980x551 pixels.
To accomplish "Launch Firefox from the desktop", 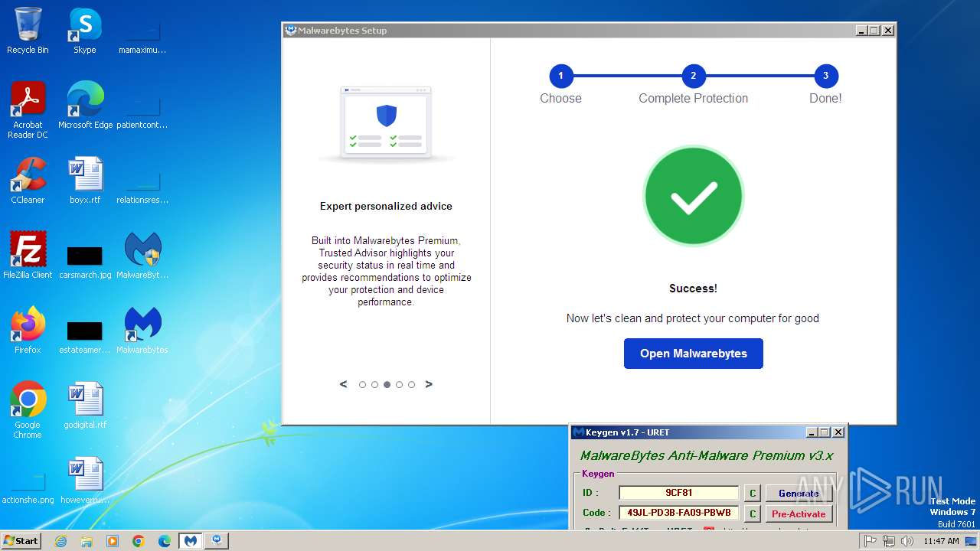I will coord(28,331).
